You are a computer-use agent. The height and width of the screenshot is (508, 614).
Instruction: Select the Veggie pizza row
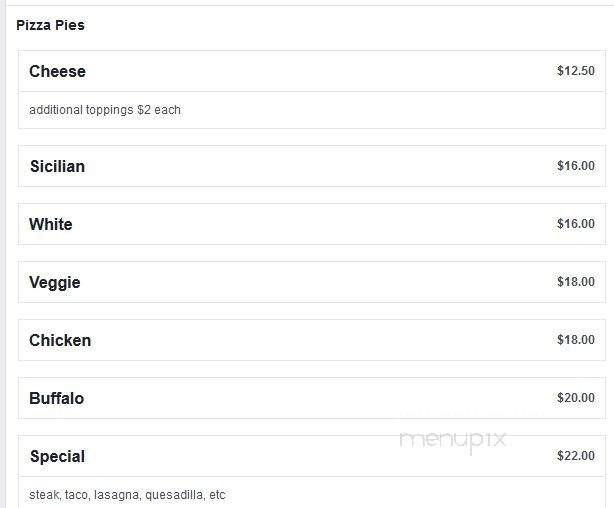[x=312, y=282]
